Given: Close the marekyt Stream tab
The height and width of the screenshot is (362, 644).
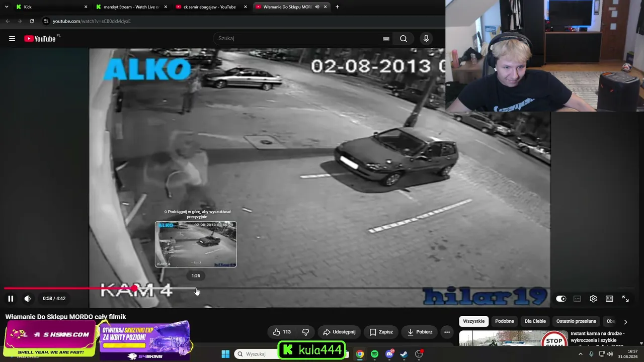Looking at the screenshot, I should 166,7.
